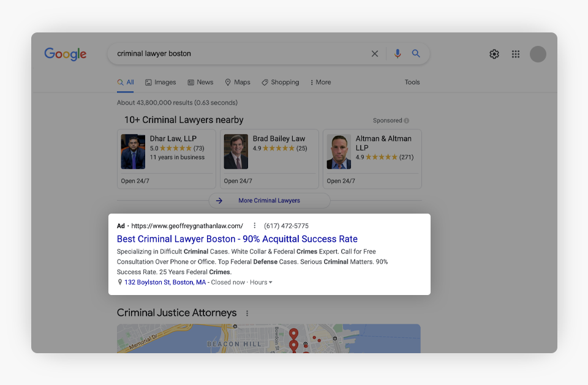Viewport: 588px width, 385px height.
Task: Click the 132 Boylston St address link
Action: 165,282
